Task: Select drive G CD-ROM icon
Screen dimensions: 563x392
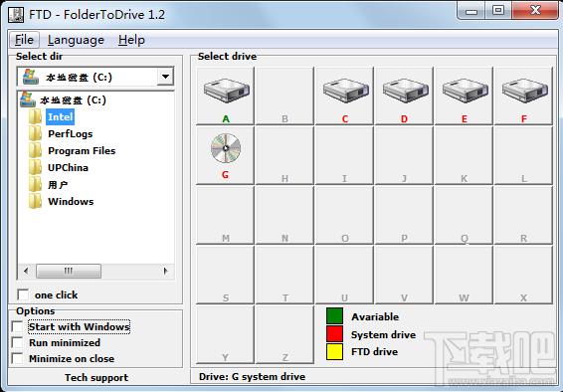Action: point(226,148)
